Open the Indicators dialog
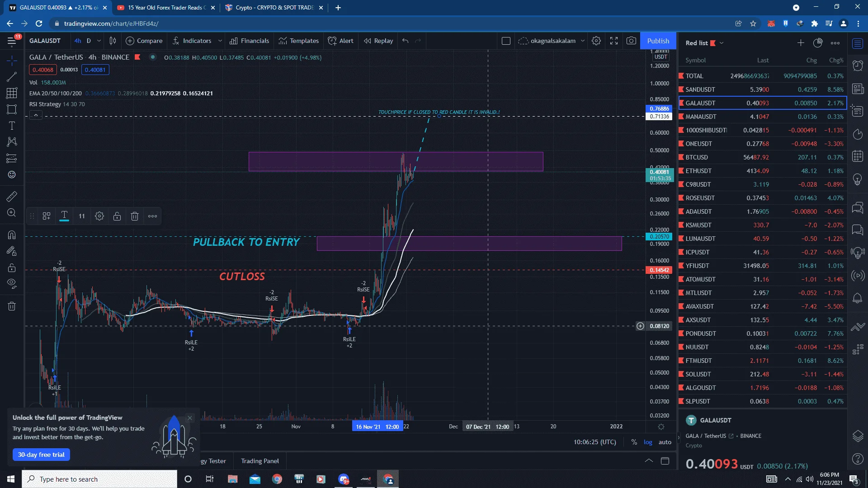The height and width of the screenshot is (488, 868). point(192,41)
